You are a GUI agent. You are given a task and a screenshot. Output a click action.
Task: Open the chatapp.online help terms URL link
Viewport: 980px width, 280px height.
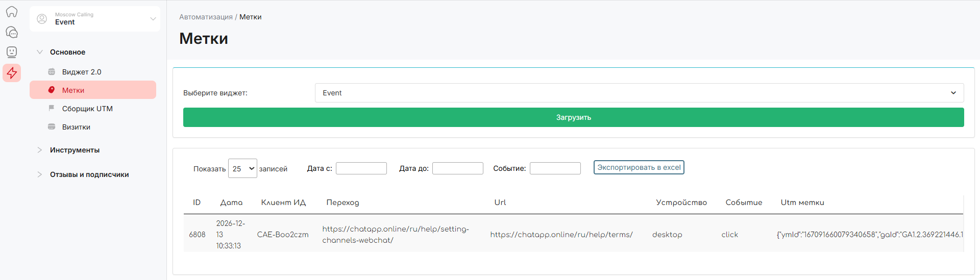(561, 235)
